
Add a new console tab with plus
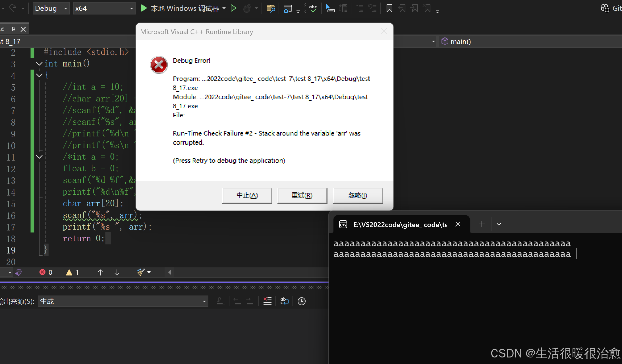pyautogui.click(x=482, y=224)
